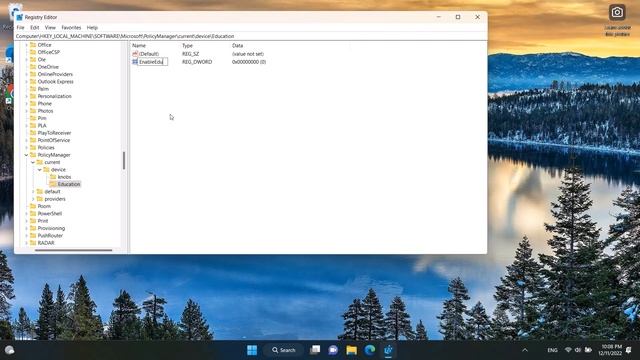Click the PolicyManager key folder icon

click(x=33, y=155)
